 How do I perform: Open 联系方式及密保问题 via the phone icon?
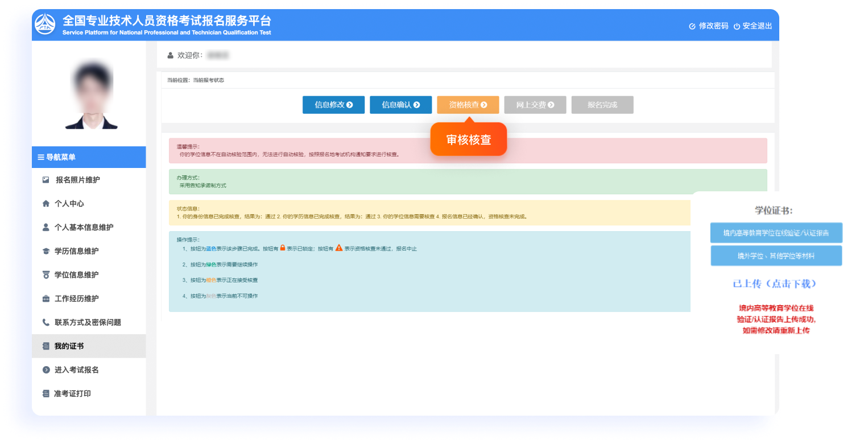click(x=47, y=322)
